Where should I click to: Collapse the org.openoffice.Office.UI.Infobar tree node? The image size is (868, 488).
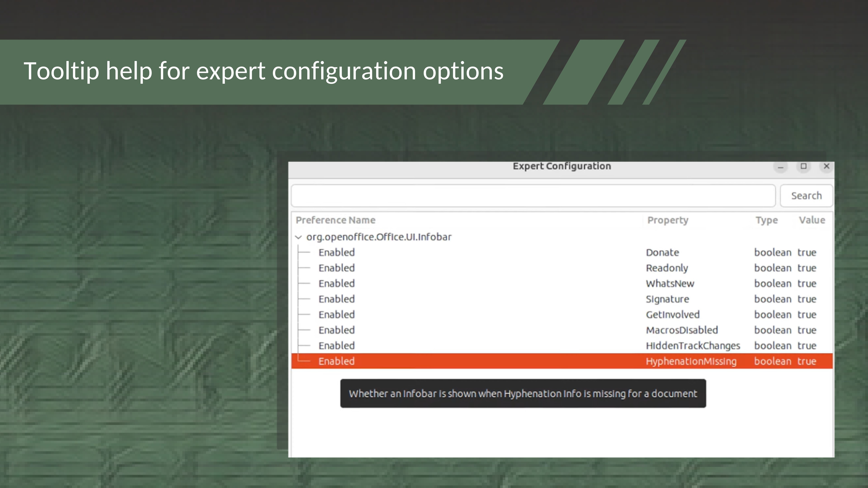click(x=298, y=237)
